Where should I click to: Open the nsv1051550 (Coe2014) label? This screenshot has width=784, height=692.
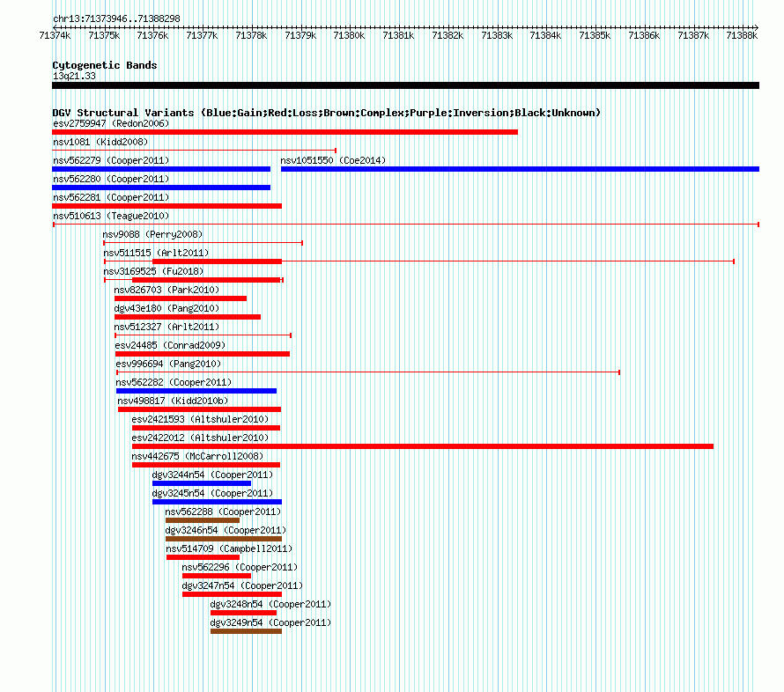pyautogui.click(x=333, y=160)
